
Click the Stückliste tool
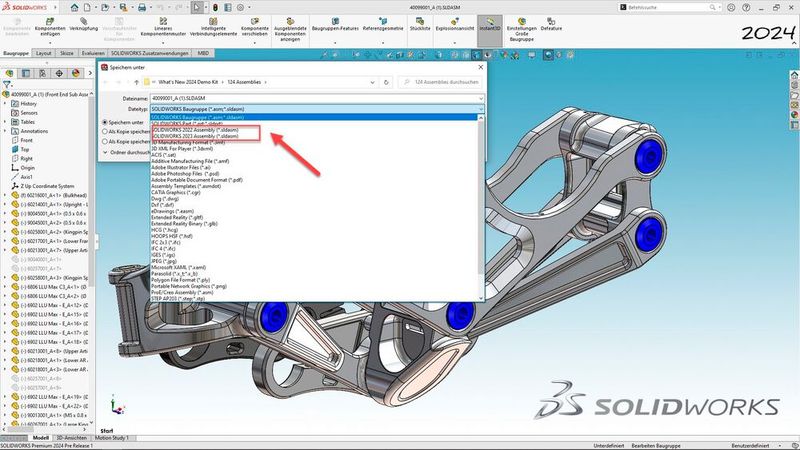(x=420, y=24)
